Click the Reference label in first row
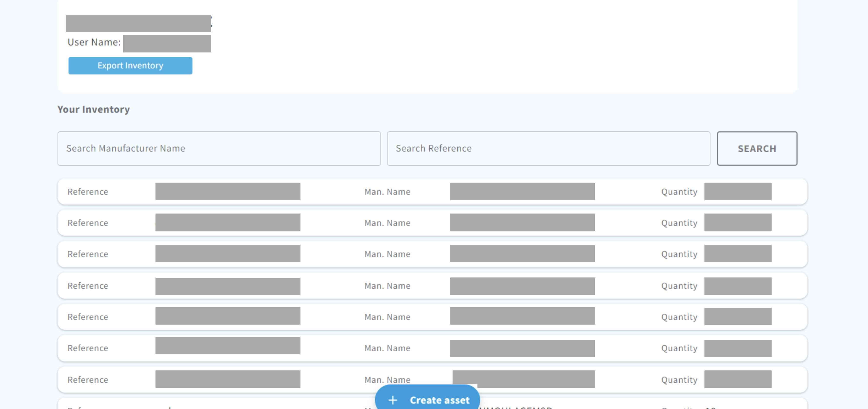868x409 pixels. 88,192
